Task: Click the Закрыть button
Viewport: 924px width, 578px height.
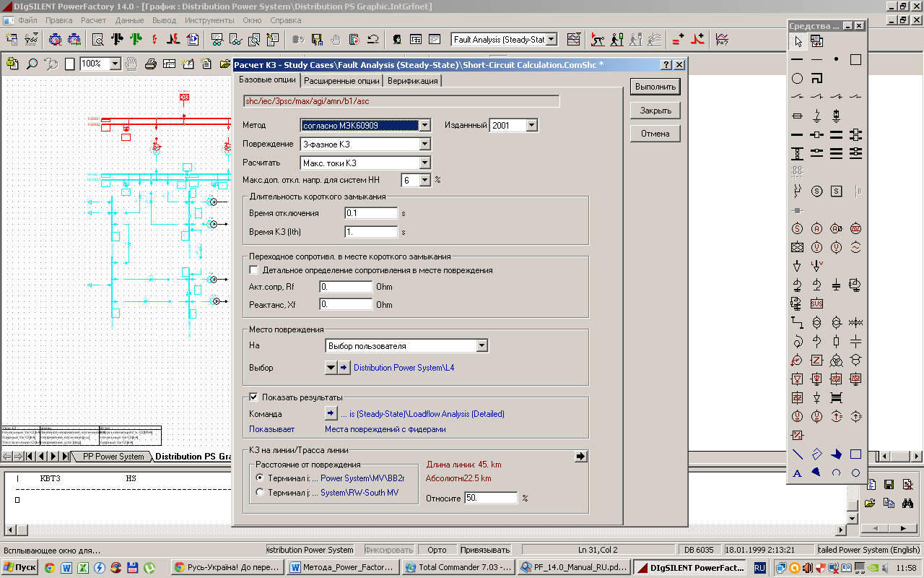Action: coord(655,111)
